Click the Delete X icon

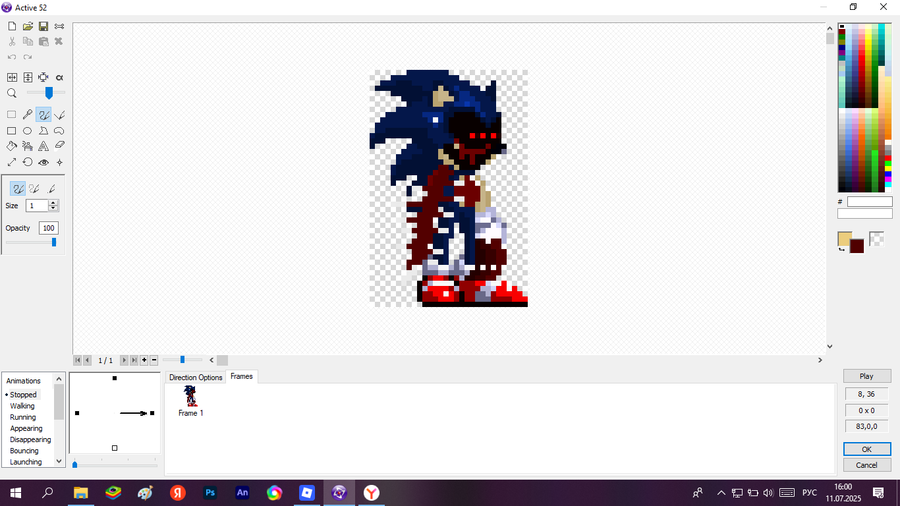[59, 41]
